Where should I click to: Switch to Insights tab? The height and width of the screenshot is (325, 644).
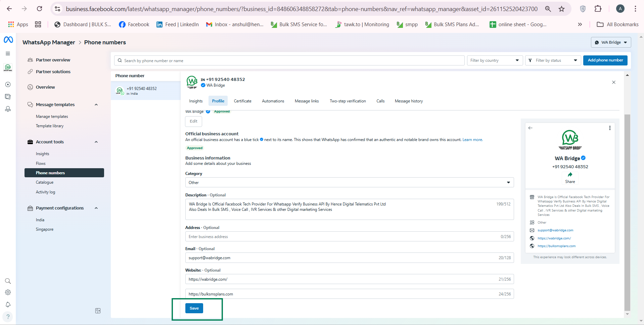click(196, 101)
